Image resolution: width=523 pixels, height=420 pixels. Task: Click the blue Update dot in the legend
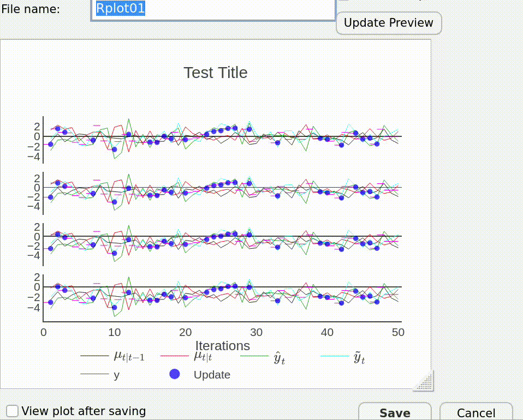click(x=175, y=374)
